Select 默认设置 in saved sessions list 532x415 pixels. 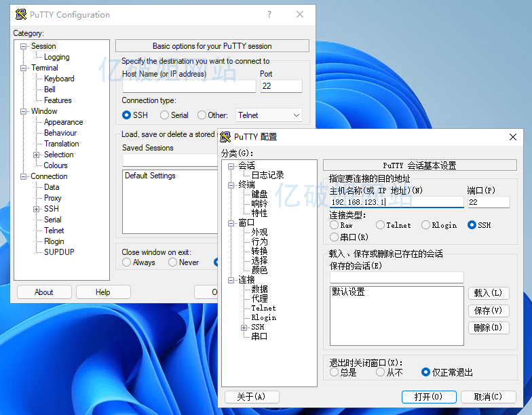348,292
